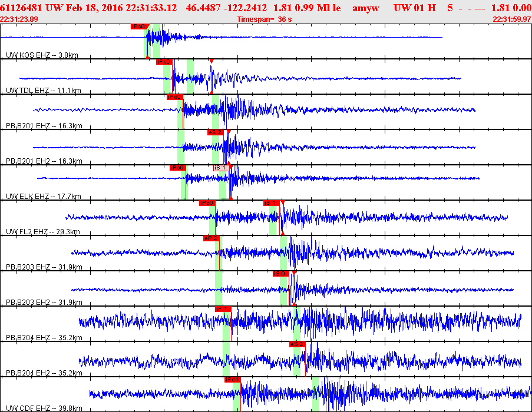This screenshot has height=412, width=532.
Task: Click the red triangle atop PB B201 EH2 pick
Action: click(229, 132)
